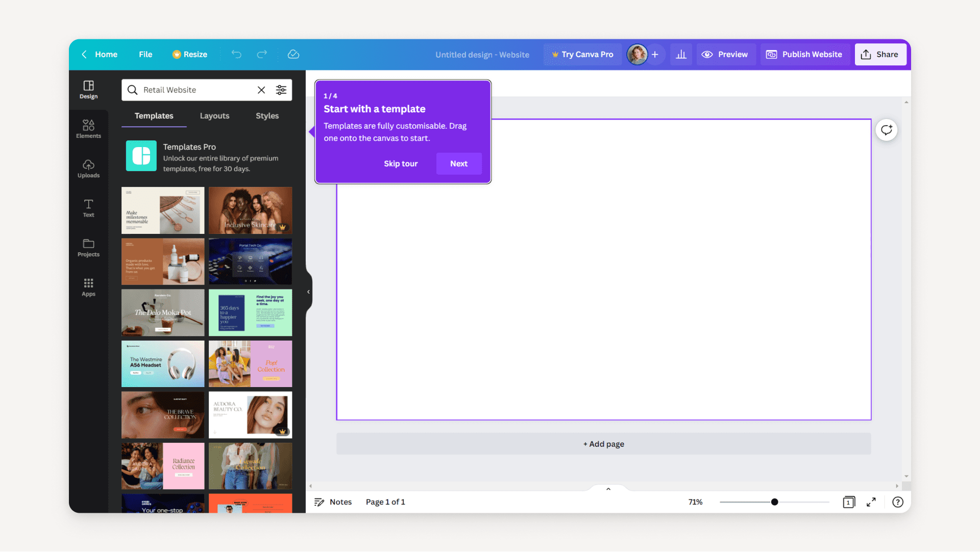The height and width of the screenshot is (552, 980).
Task: Open the Elements panel
Action: (88, 128)
